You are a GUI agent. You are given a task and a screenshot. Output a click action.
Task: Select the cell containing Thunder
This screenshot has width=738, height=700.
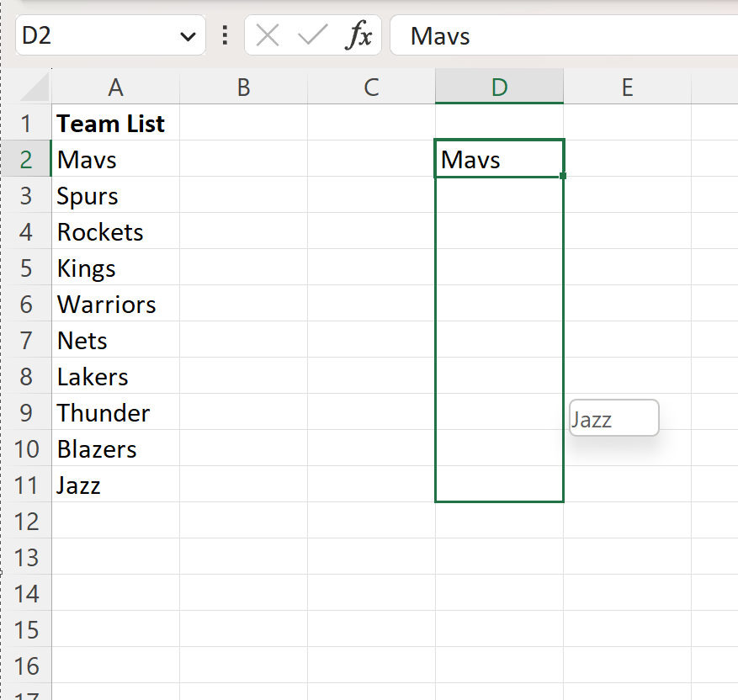115,412
